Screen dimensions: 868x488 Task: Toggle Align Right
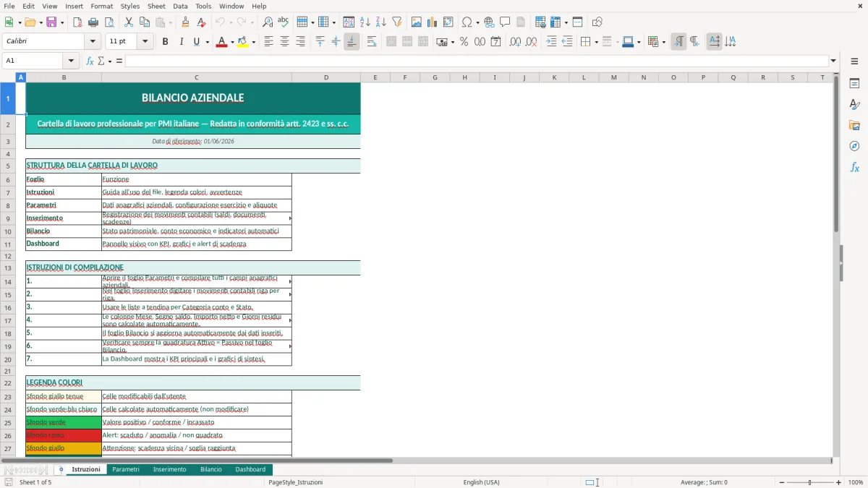pyautogui.click(x=300, y=42)
